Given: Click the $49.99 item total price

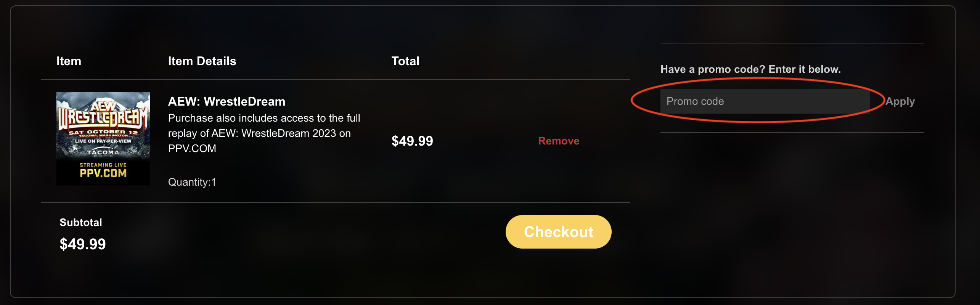Looking at the screenshot, I should tap(412, 141).
